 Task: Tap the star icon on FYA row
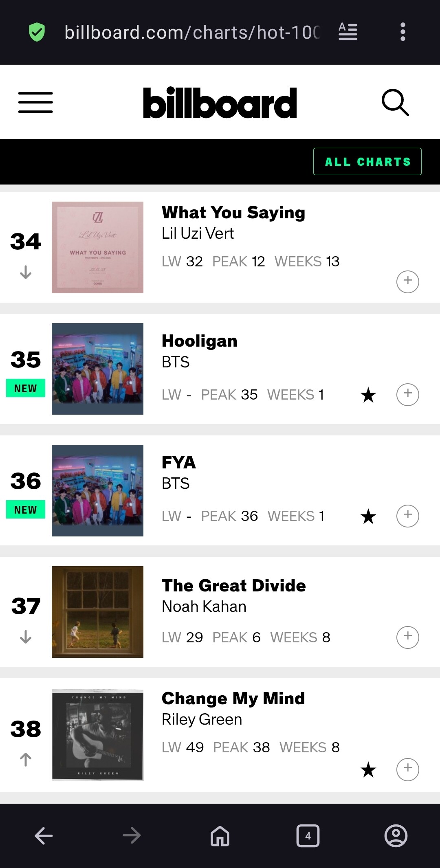[368, 516]
